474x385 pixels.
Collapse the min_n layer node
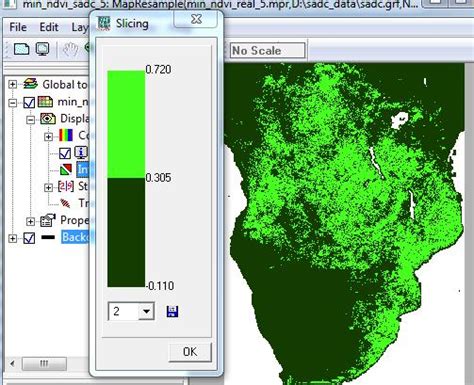click(x=12, y=102)
